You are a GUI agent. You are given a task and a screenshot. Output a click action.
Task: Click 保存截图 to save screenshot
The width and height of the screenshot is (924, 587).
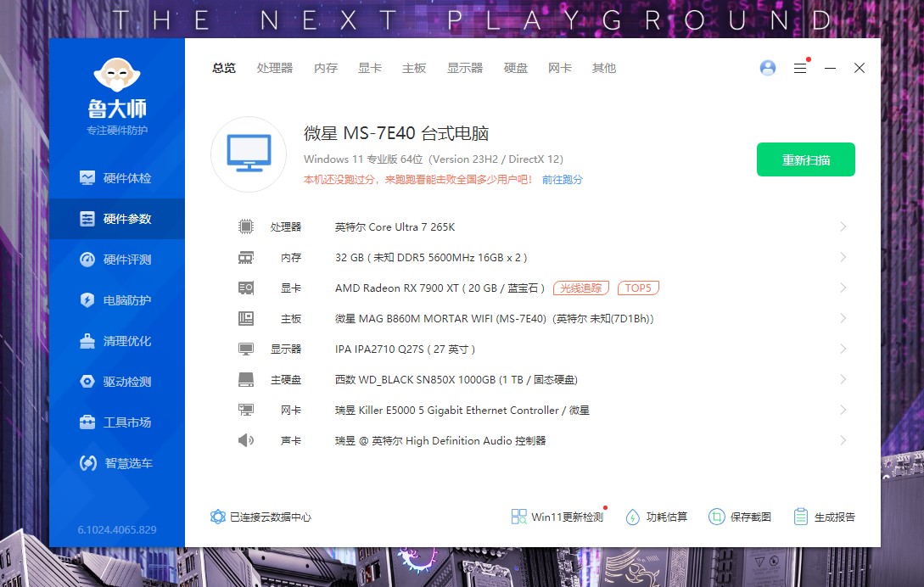click(x=740, y=517)
